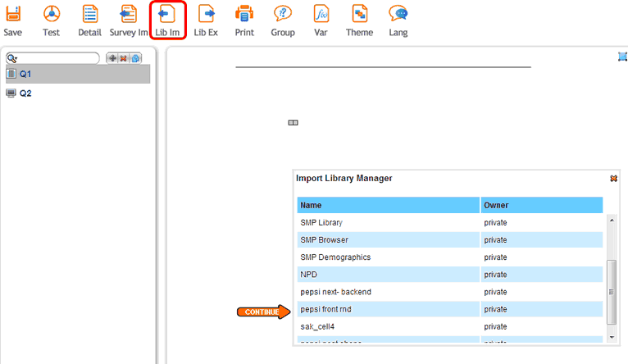Sort by the Name column header
Screen dimensions: 628x364
[388, 205]
